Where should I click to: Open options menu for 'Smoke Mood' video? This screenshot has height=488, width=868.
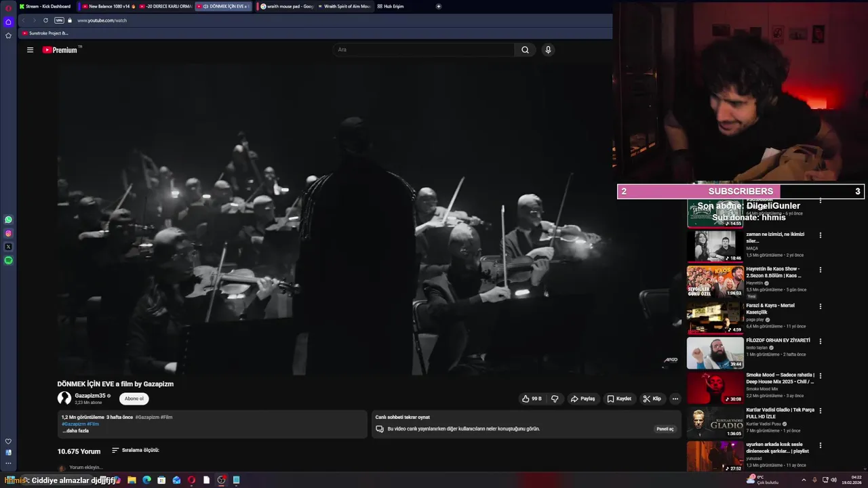820,375
